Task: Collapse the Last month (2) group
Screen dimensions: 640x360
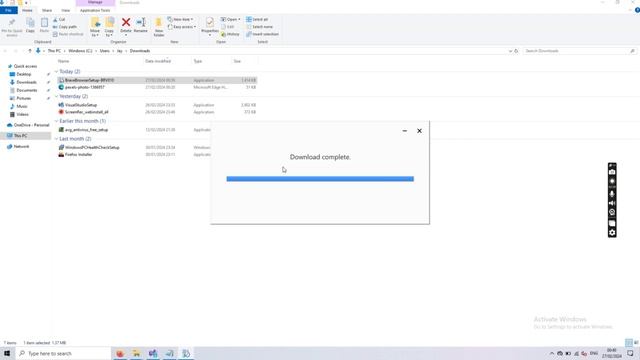Action: 56,139
